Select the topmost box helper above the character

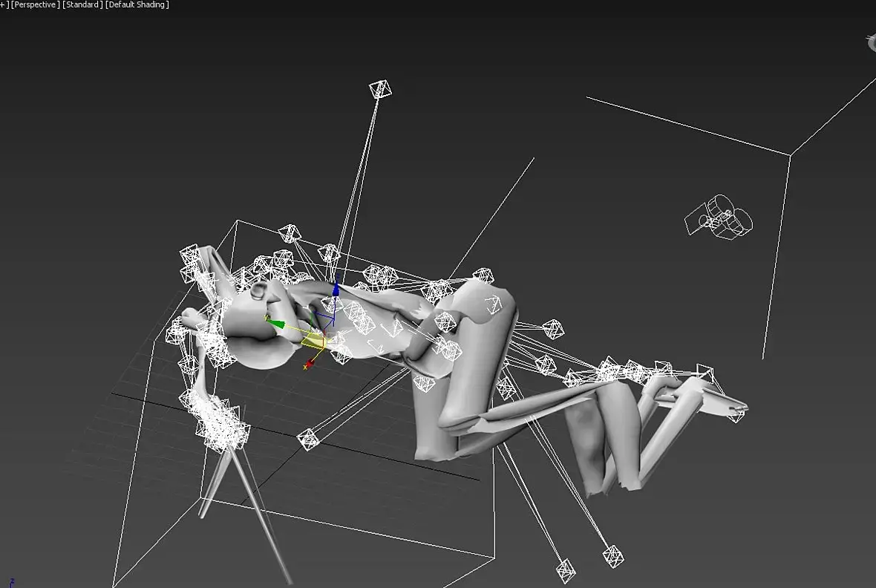click(380, 89)
